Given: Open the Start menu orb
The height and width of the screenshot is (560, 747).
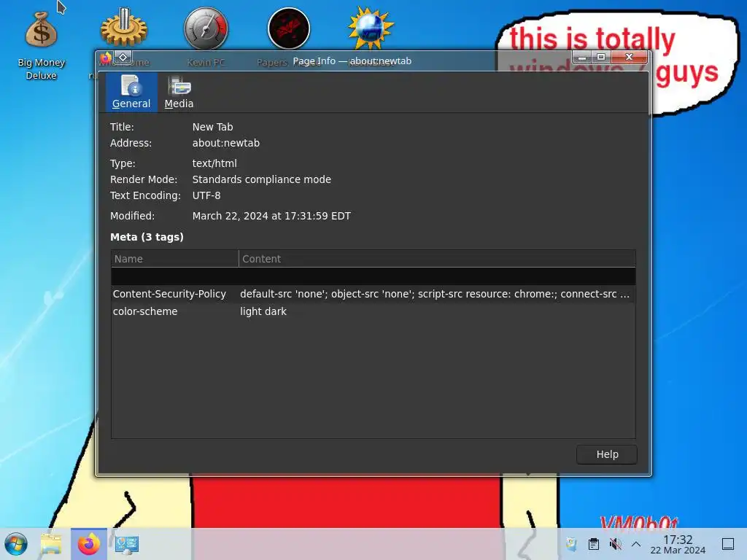Looking at the screenshot, I should 16,544.
